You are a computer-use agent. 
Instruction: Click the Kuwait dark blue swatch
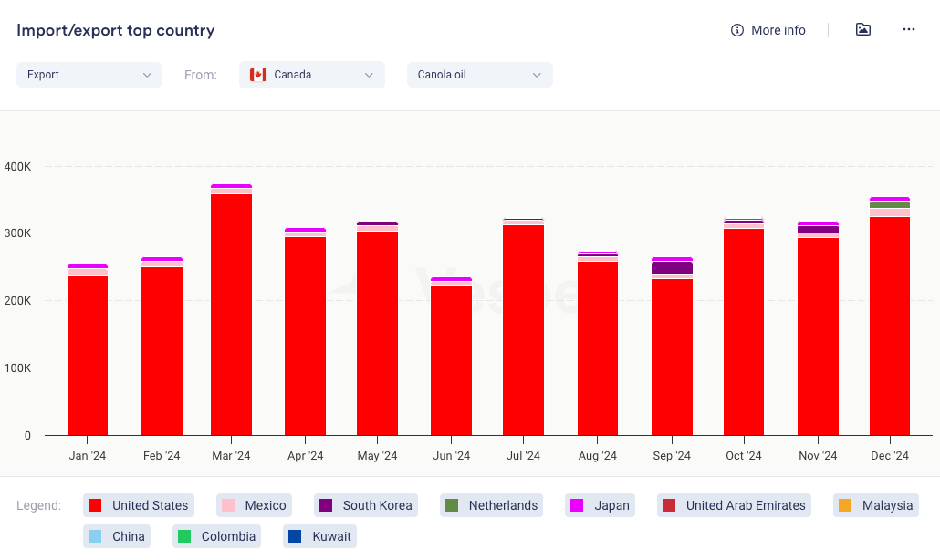click(x=295, y=536)
